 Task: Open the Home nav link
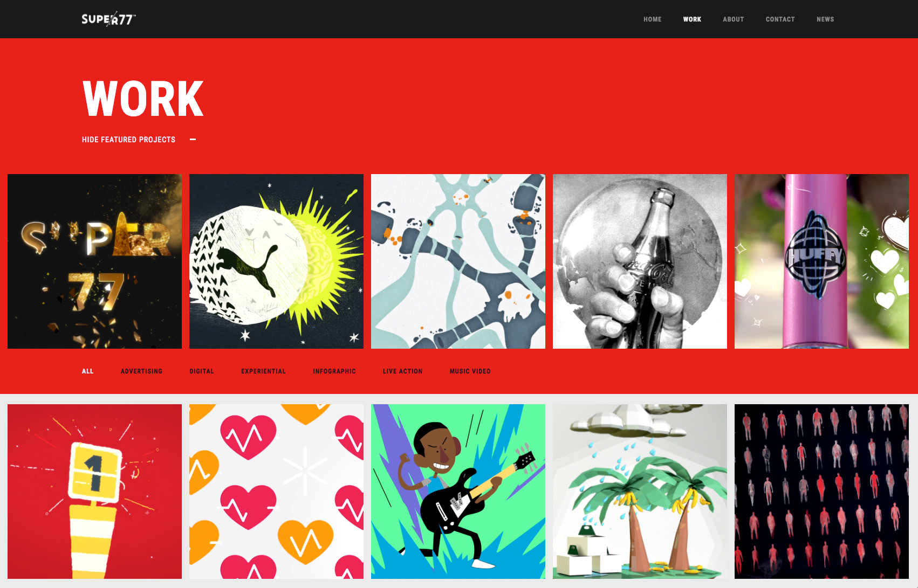(652, 19)
